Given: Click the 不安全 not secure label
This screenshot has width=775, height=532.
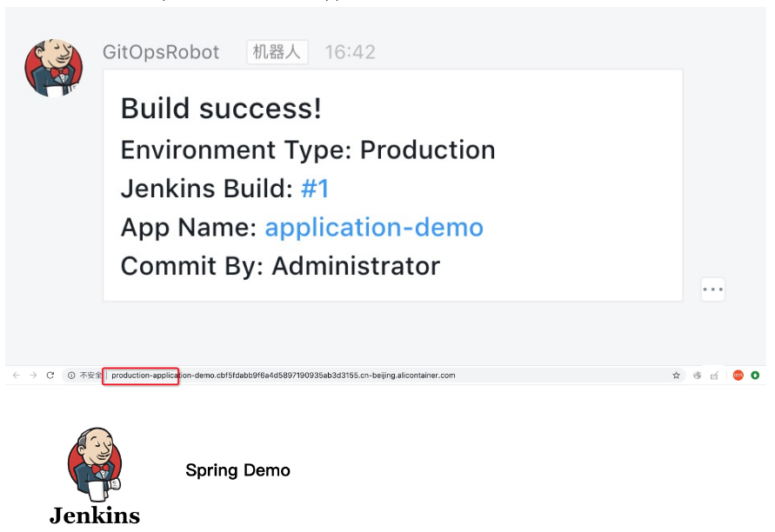Looking at the screenshot, I should [x=90, y=376].
